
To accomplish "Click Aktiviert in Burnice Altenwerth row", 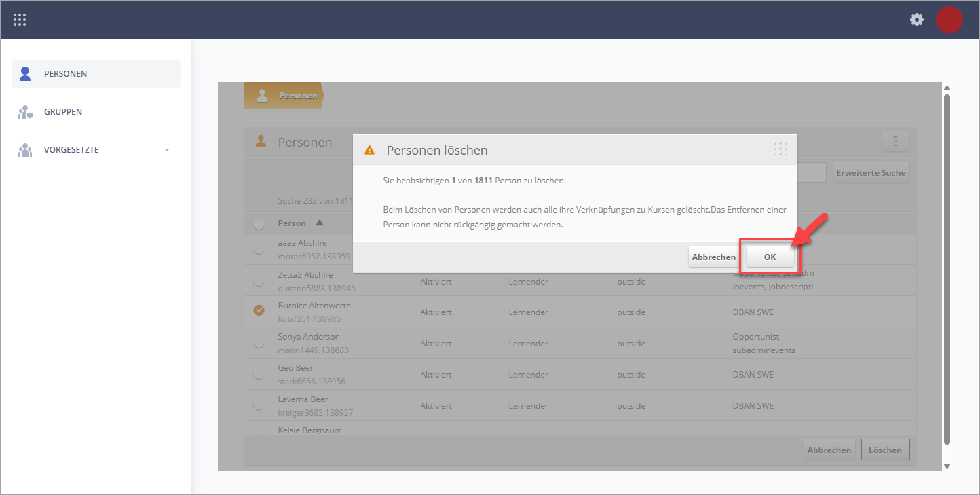I will [x=436, y=312].
